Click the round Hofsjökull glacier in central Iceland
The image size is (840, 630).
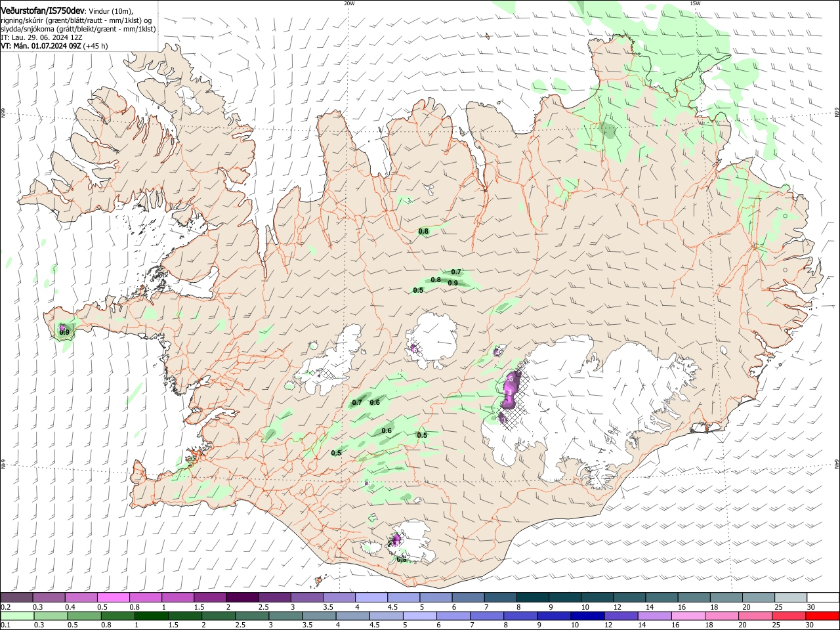tap(432, 341)
